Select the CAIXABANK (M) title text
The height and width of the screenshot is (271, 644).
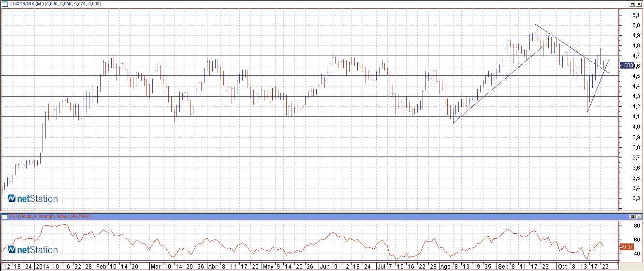point(27,4)
